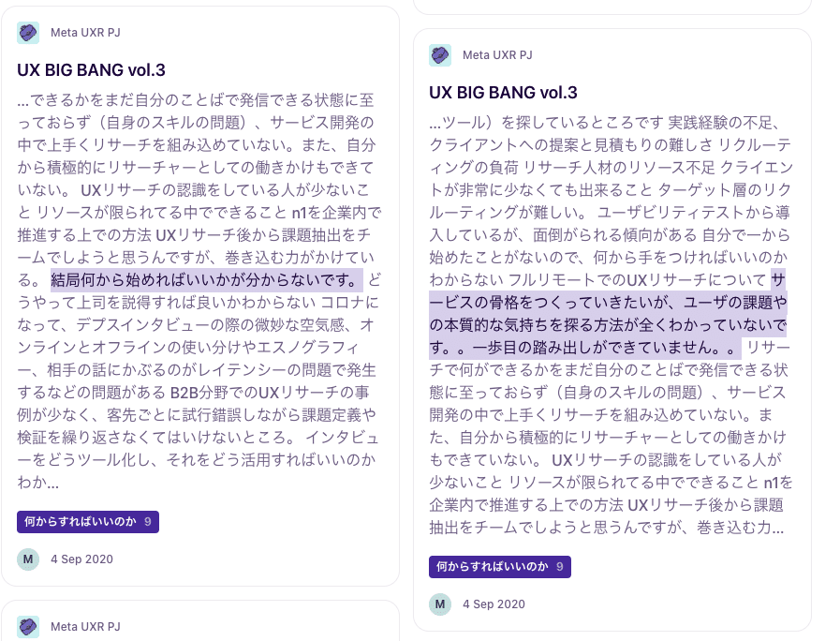The height and width of the screenshot is (641, 840).
Task: Click the excerpt line starting …ツール）を探しているところです
Action: pos(604,123)
